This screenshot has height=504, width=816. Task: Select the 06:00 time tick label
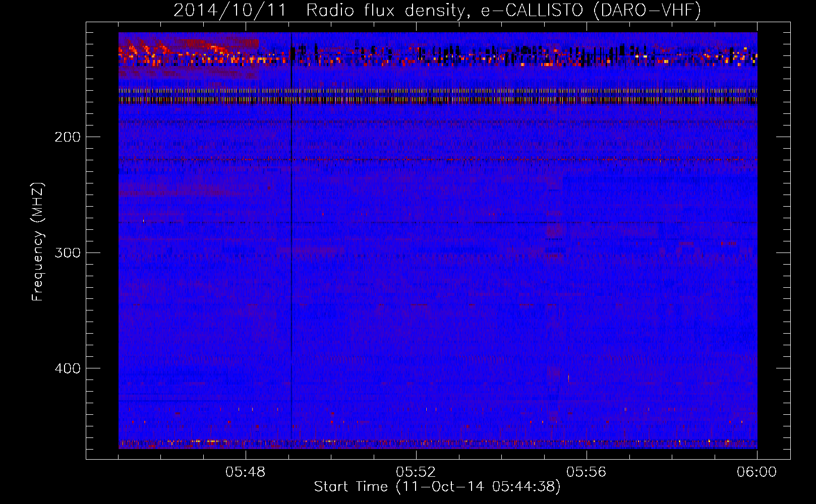coord(756,472)
